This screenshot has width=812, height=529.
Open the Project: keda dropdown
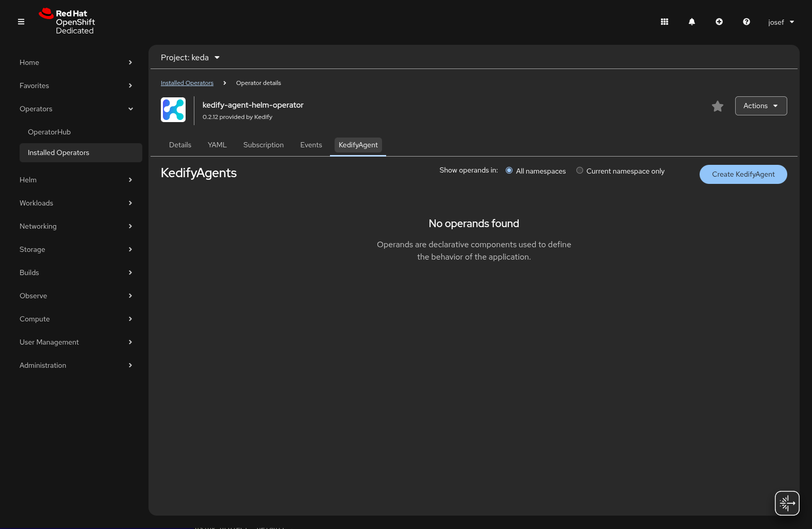pyautogui.click(x=190, y=58)
